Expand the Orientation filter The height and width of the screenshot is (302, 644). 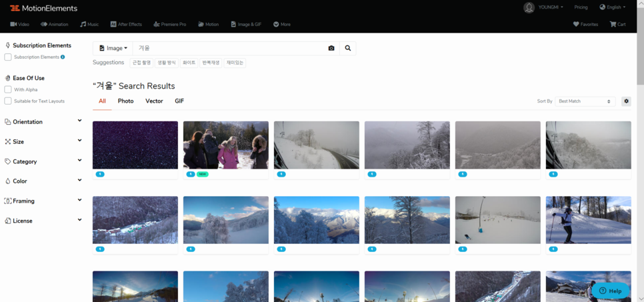click(x=43, y=121)
